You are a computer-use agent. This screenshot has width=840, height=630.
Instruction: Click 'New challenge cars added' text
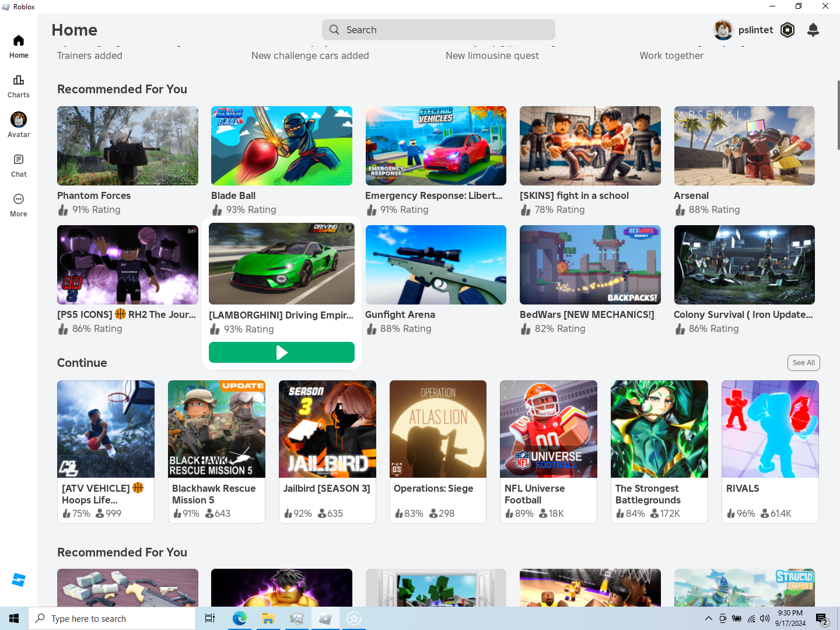(x=310, y=55)
